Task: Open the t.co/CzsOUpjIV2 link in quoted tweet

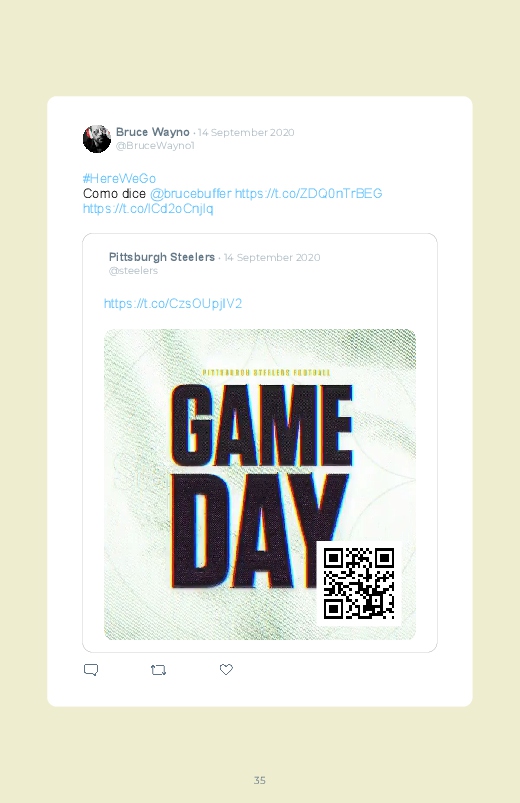Action: pyautogui.click(x=173, y=304)
